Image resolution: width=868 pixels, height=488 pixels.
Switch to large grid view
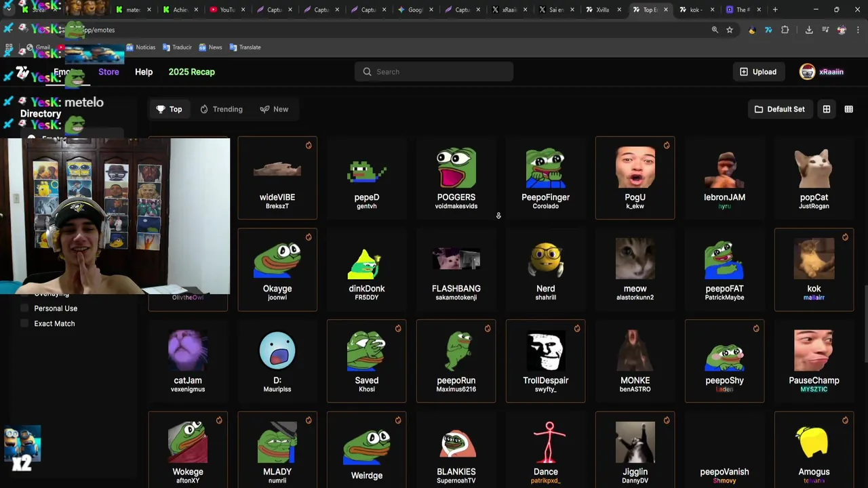(x=827, y=109)
